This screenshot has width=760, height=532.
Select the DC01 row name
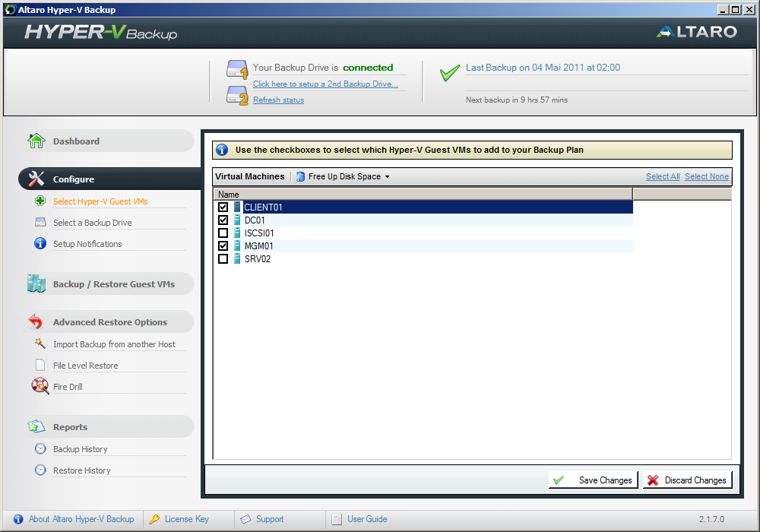pyautogui.click(x=255, y=220)
